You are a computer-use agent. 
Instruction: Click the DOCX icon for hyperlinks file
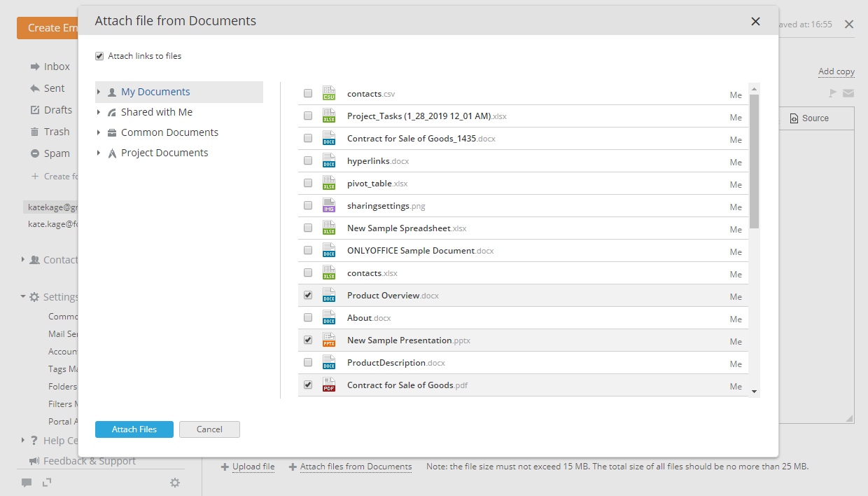(x=329, y=160)
